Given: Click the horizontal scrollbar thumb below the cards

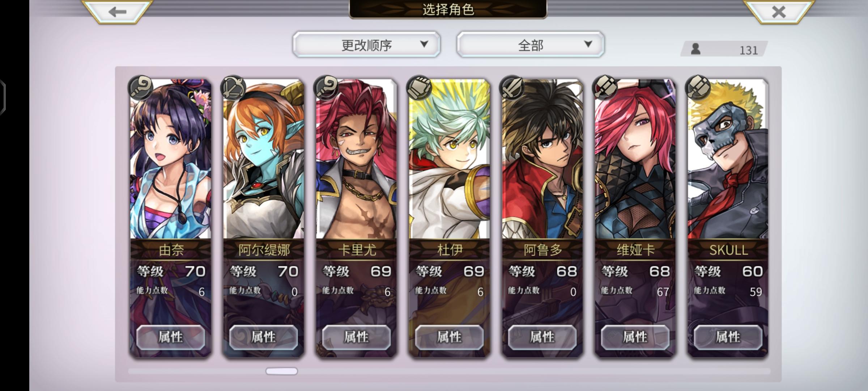Looking at the screenshot, I should (x=282, y=371).
